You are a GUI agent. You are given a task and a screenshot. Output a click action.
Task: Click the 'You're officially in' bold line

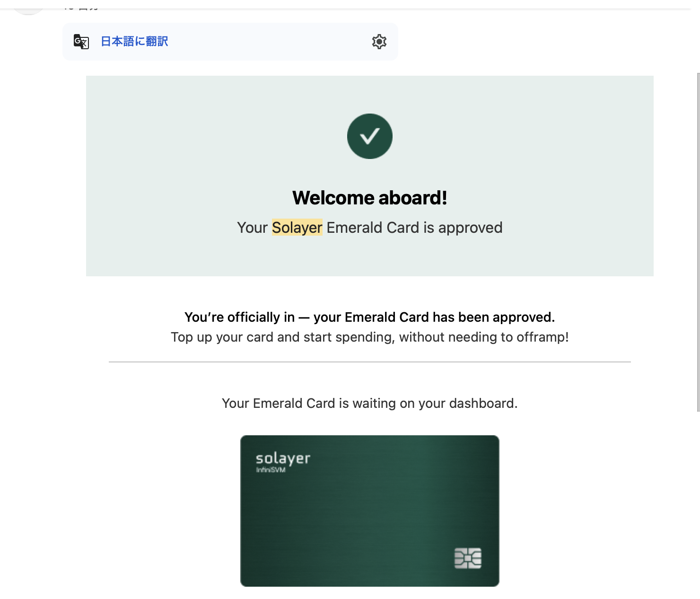point(370,317)
